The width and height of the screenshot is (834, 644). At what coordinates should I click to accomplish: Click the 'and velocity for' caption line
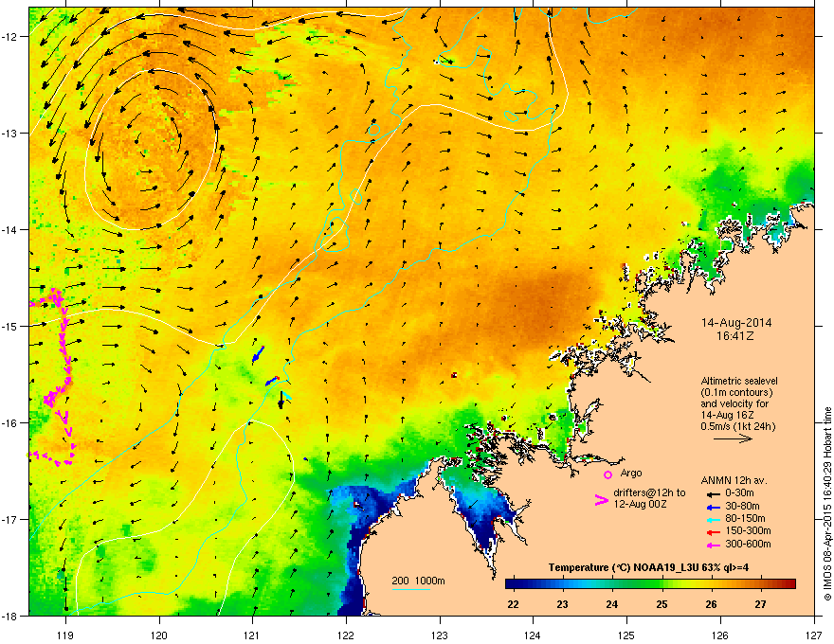pos(734,403)
